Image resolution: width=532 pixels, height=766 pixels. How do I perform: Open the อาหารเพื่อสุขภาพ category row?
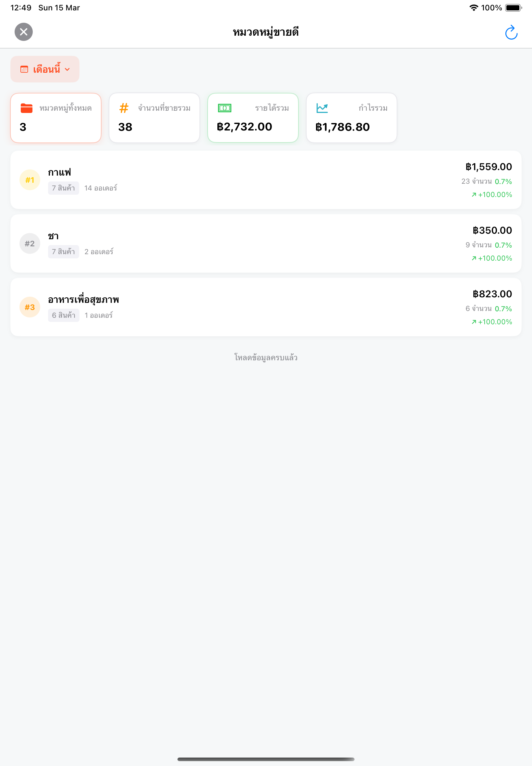pyautogui.click(x=266, y=307)
